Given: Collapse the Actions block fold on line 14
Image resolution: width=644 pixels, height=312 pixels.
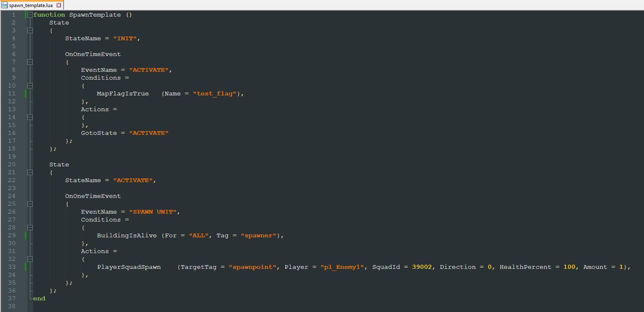Looking at the screenshot, I should point(30,117).
